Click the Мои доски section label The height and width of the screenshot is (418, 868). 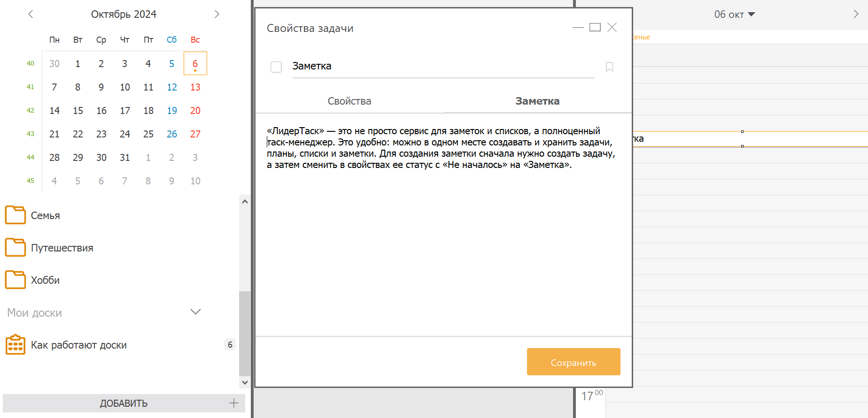35,312
